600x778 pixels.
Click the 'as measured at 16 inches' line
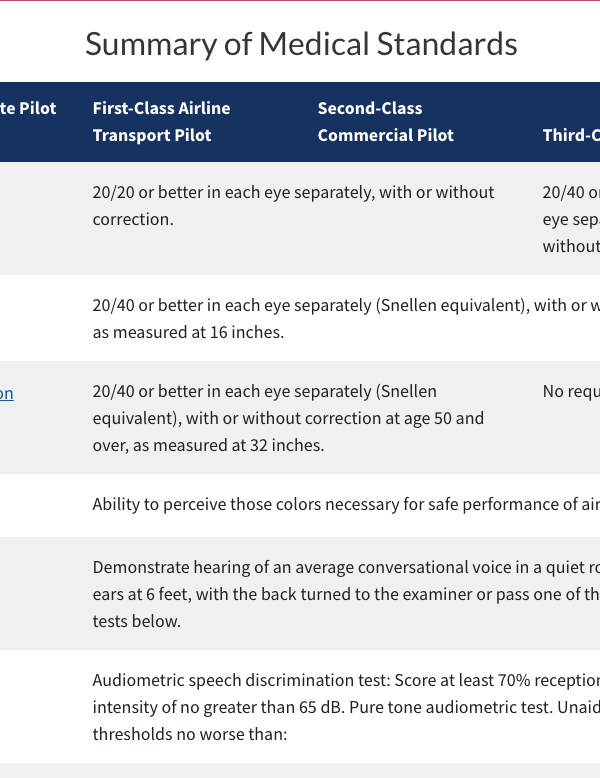point(188,332)
